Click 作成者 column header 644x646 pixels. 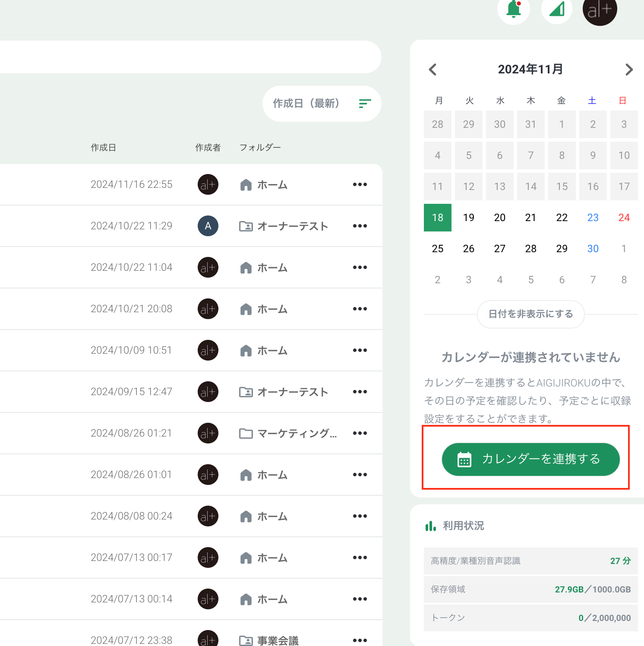[x=208, y=148]
